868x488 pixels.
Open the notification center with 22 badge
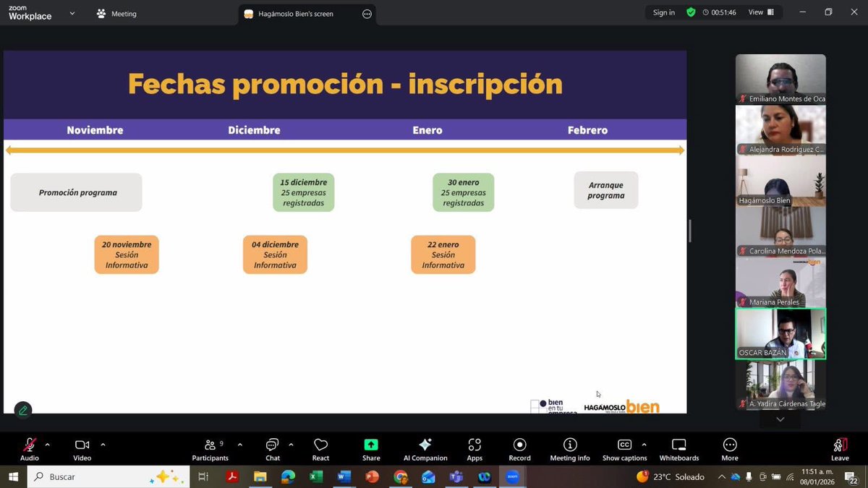[851, 476]
